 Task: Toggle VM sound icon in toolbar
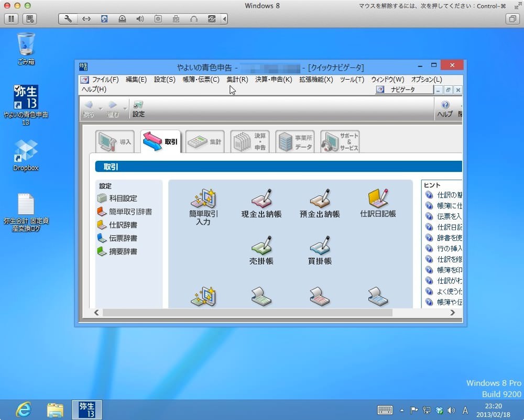[x=140, y=19]
